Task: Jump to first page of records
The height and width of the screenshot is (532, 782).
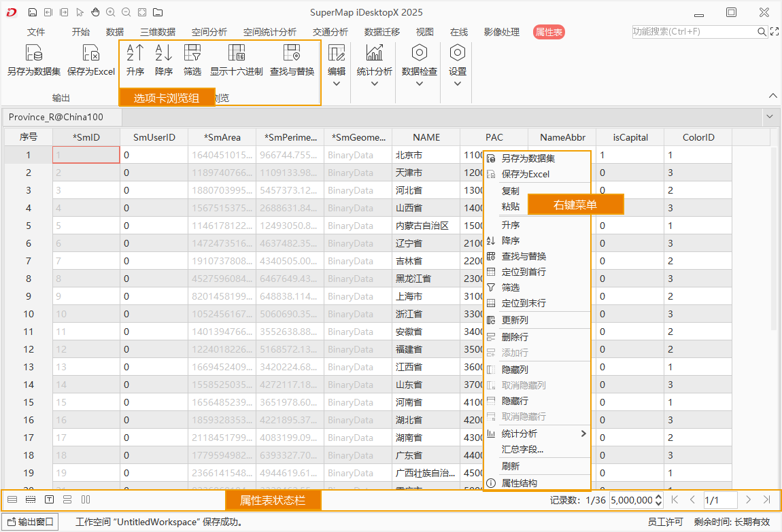Action: click(x=675, y=499)
